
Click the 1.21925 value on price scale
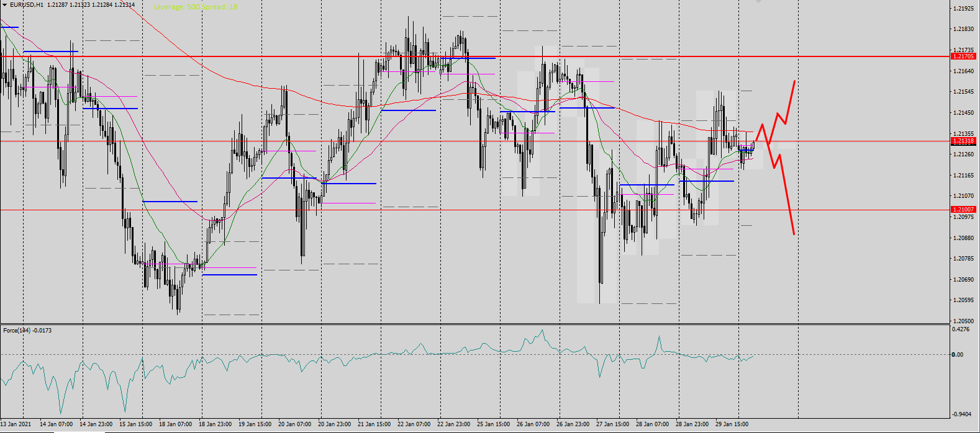pos(963,9)
